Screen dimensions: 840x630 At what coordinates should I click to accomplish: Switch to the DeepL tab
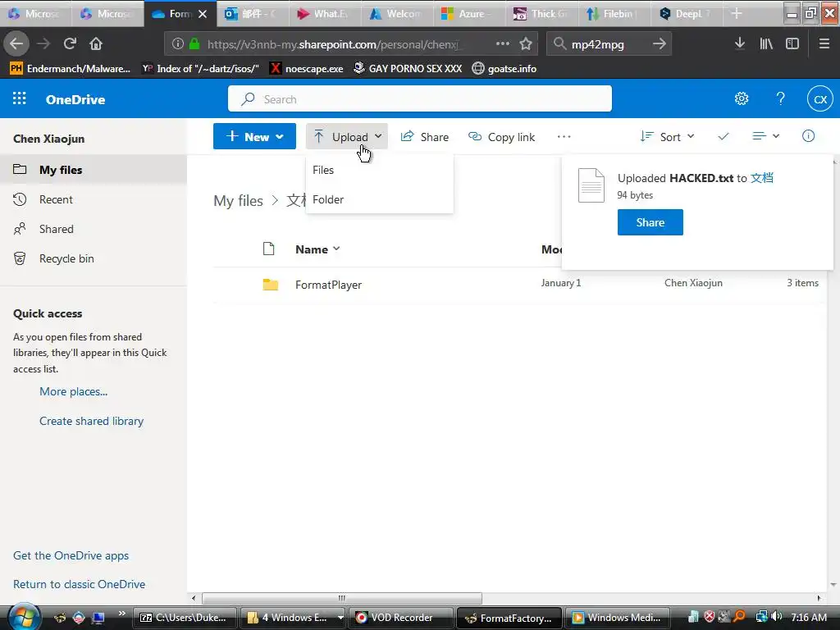(x=687, y=14)
